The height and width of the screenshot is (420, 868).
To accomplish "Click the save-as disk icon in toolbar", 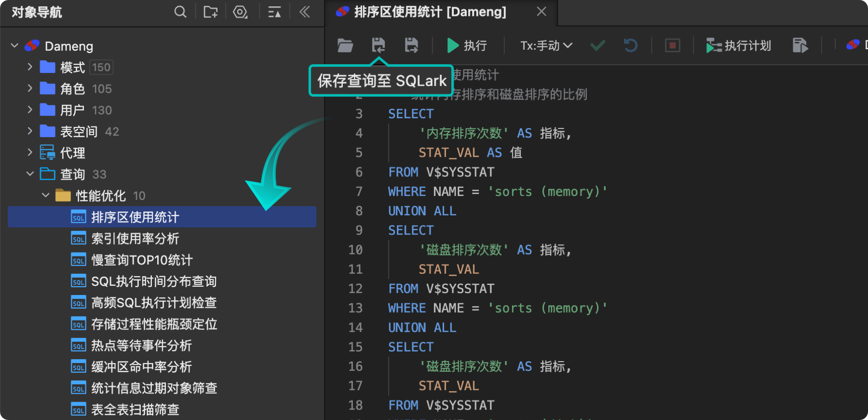I will [411, 46].
